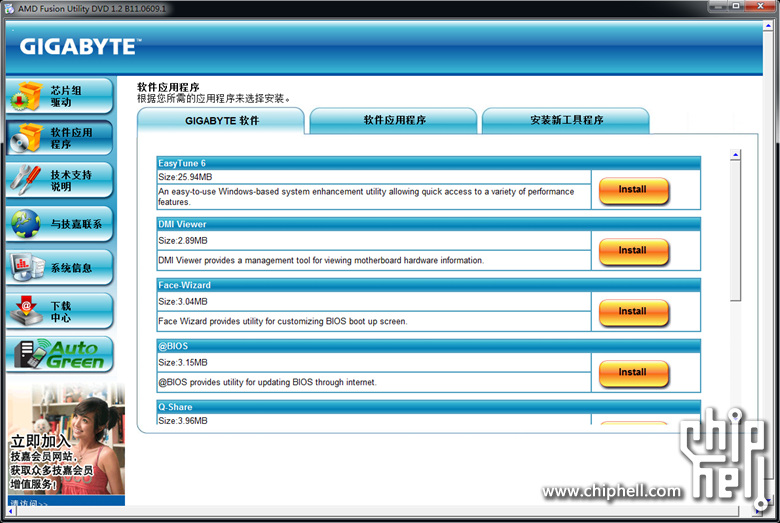Click the Size:25.94MB text
Viewport: 780px width, 523px height.
click(185, 177)
